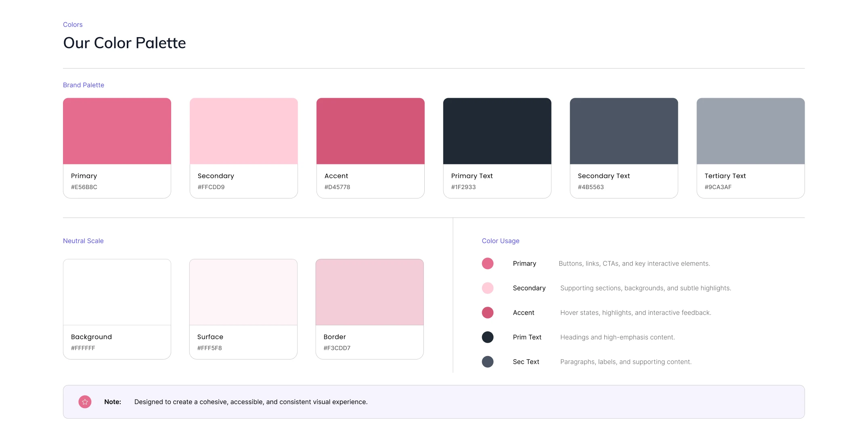Viewport: 868px width, 436px height.
Task: Click the hex code #1F2933
Action: (463, 187)
